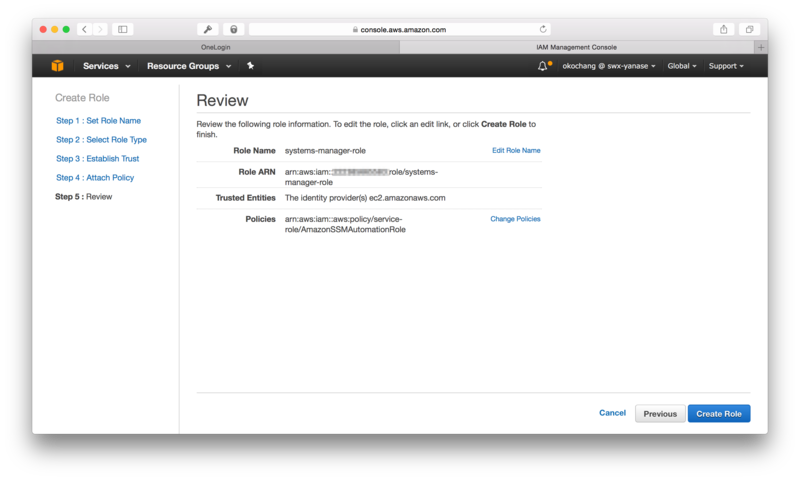Screen dimensions: 800x480
Task: Open the notifications bell icon
Action: pos(542,66)
